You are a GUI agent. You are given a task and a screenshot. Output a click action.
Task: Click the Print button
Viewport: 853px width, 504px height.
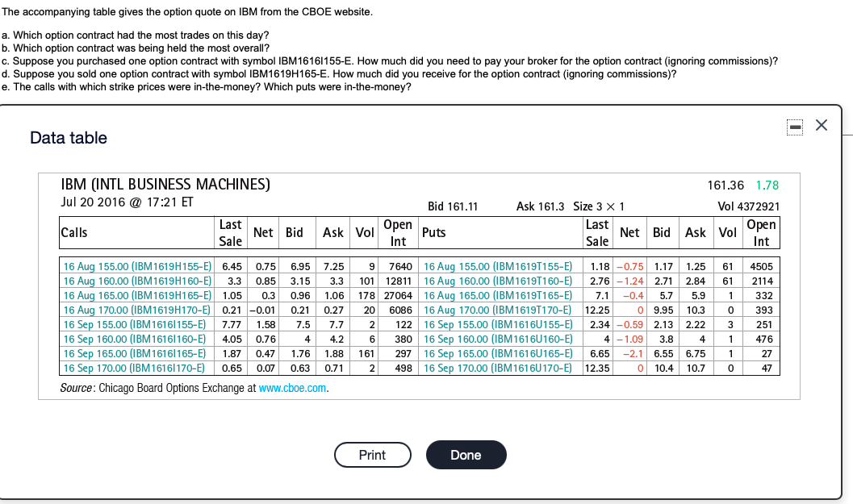[x=372, y=455]
